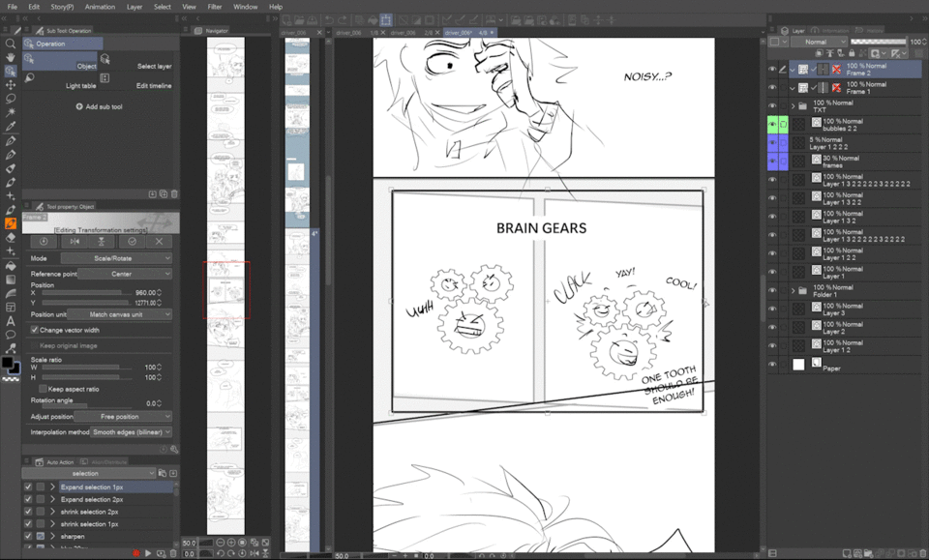Click Add sub tool button
This screenshot has height=560, width=929.
click(100, 106)
